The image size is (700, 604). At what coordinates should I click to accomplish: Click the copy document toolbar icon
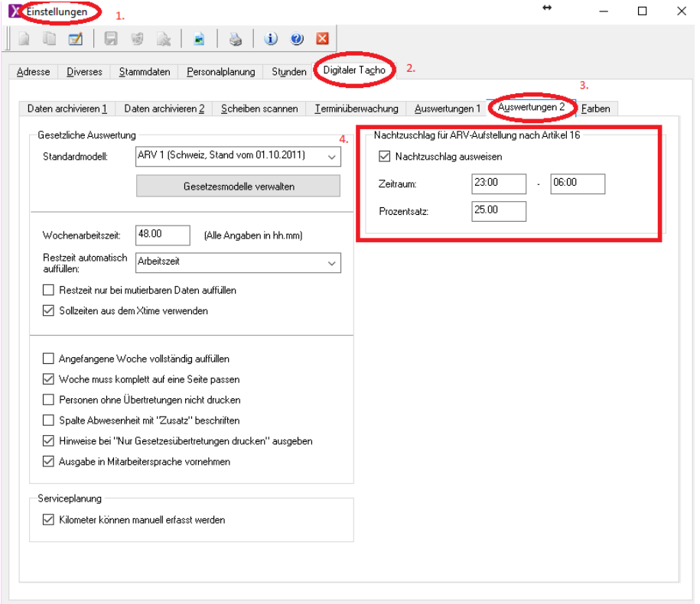coord(50,40)
